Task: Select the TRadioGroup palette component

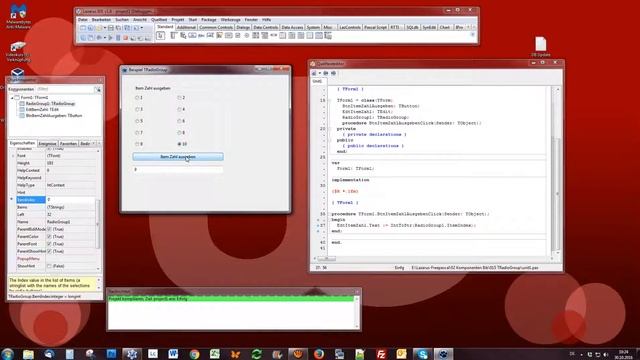Action: point(291,36)
